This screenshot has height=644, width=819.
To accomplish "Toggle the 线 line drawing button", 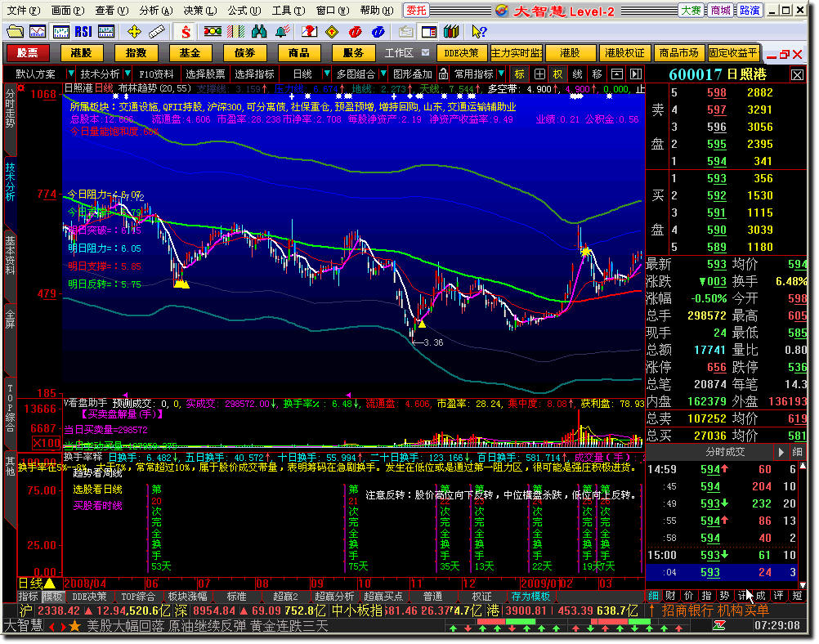I will [x=578, y=74].
